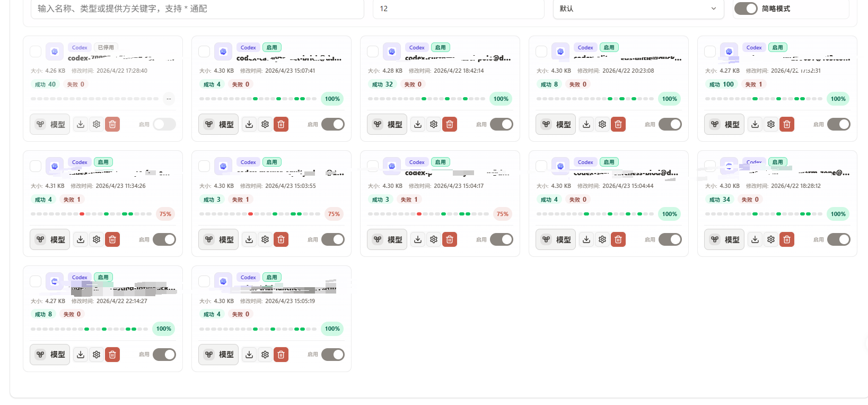Open the 默认 sort dropdown
Screen dimensions: 868x405
coord(638,8)
